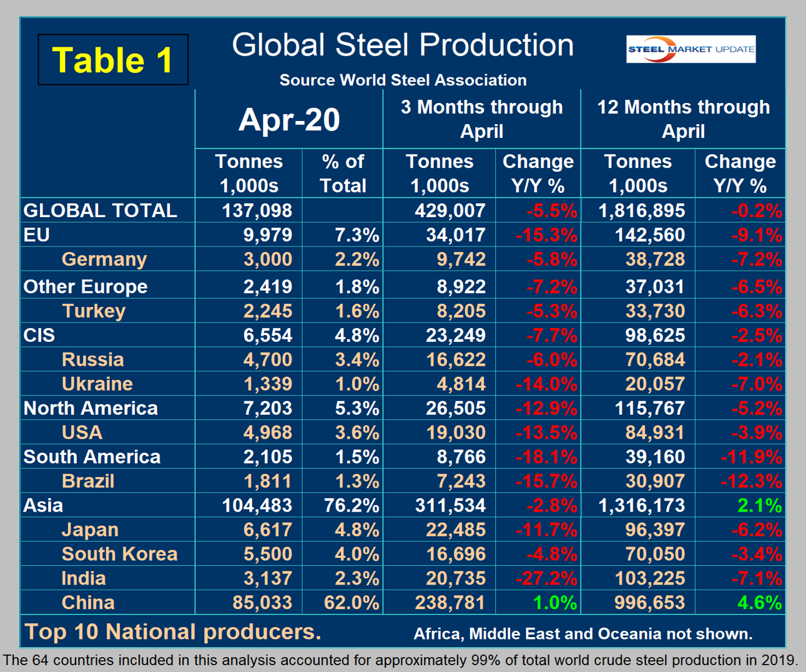Select the Apr-20 column group header

point(289,119)
